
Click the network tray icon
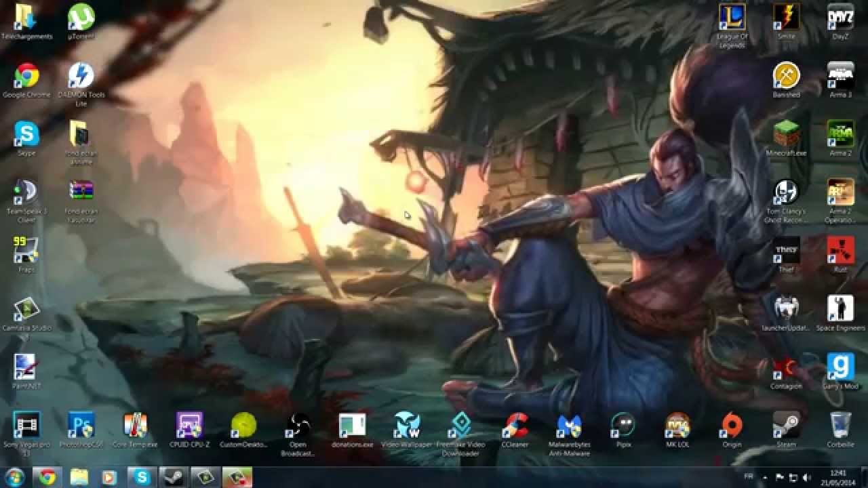[793, 477]
